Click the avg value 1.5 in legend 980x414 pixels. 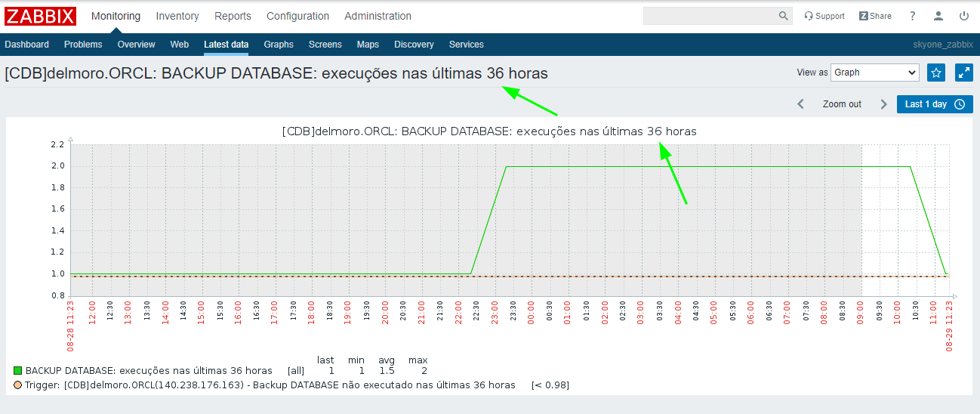point(387,371)
